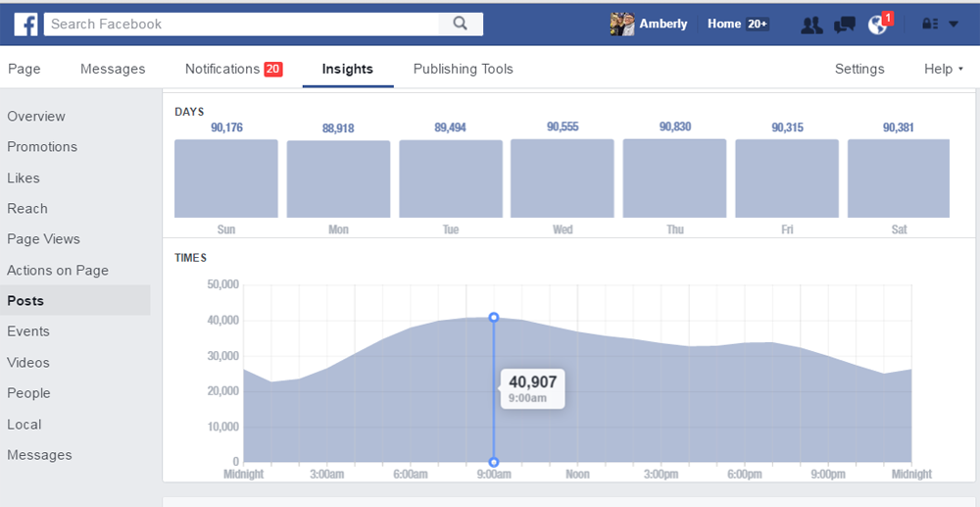Click the Search Facebook input field
Image resolution: width=980 pixels, height=507 pixels.
(245, 24)
